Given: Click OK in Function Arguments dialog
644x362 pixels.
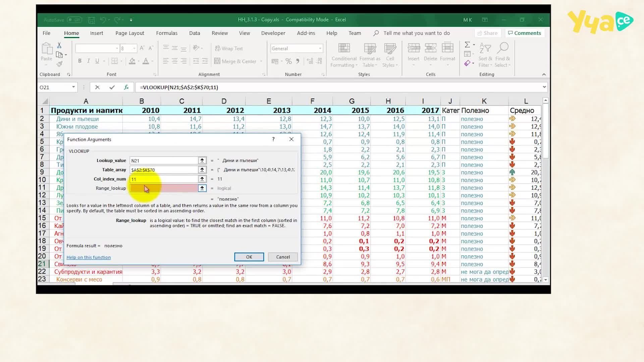Looking at the screenshot, I should click(249, 257).
